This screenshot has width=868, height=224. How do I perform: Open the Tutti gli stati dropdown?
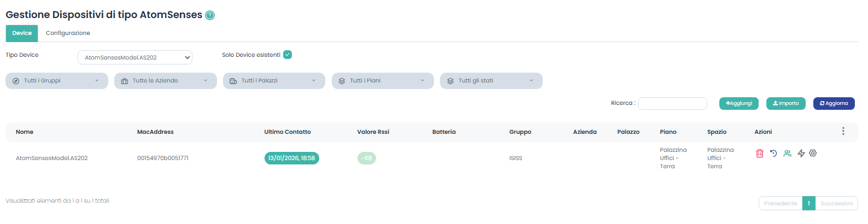pyautogui.click(x=491, y=81)
